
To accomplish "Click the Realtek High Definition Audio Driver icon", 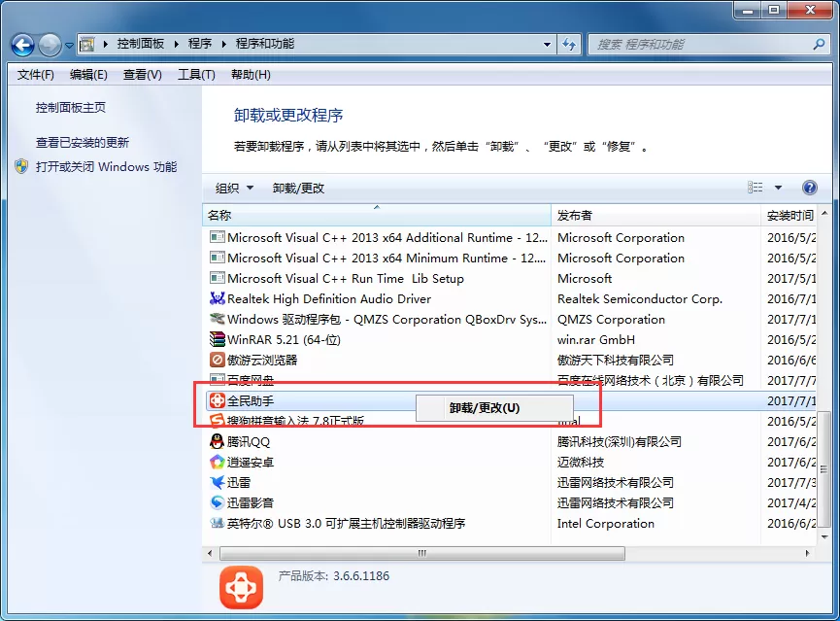I will 217,298.
